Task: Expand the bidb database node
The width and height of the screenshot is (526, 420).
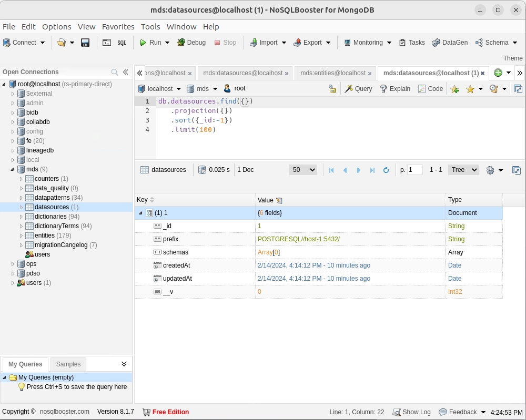Action: [x=13, y=112]
